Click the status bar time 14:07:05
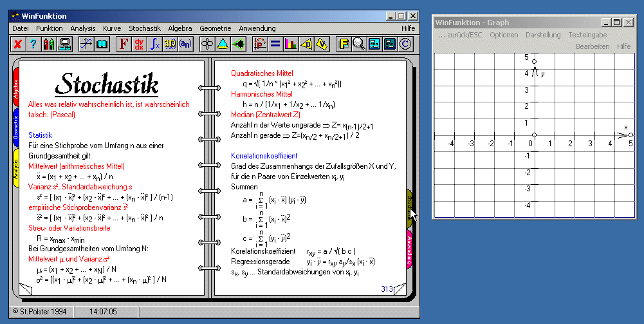The height and width of the screenshot is (324, 644). [103, 312]
